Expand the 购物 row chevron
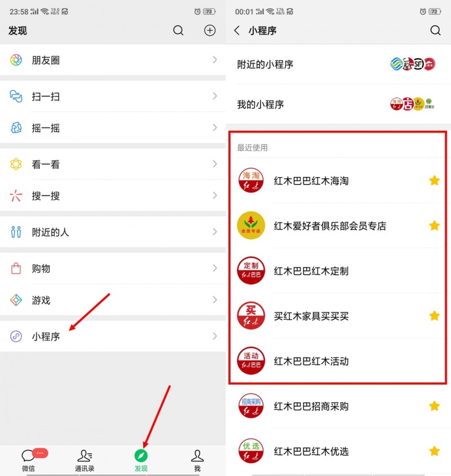Image resolution: width=451 pixels, height=476 pixels. coord(215,268)
